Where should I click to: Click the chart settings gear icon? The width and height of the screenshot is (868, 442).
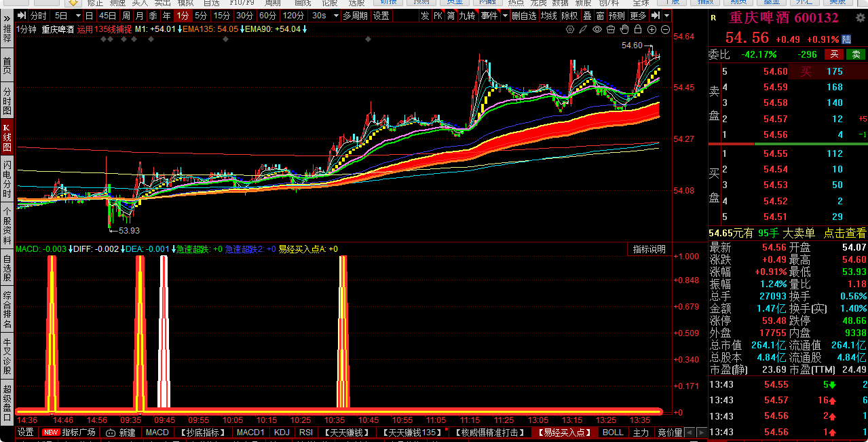click(570, 29)
